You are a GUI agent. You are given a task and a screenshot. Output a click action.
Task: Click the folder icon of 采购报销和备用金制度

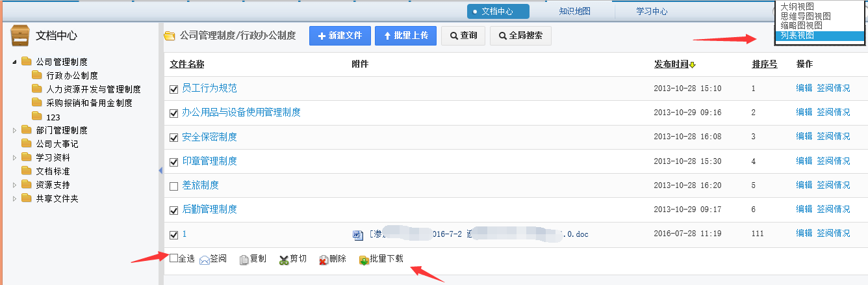(36, 103)
